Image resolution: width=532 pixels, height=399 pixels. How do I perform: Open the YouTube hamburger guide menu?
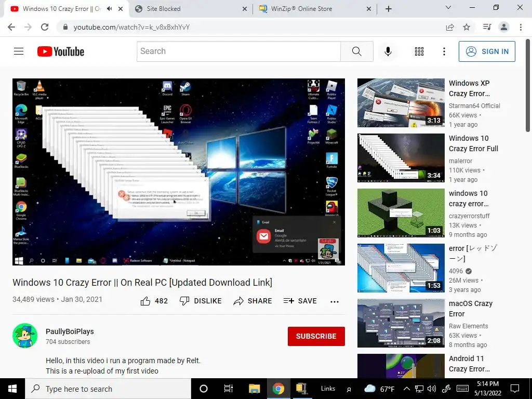click(x=19, y=51)
